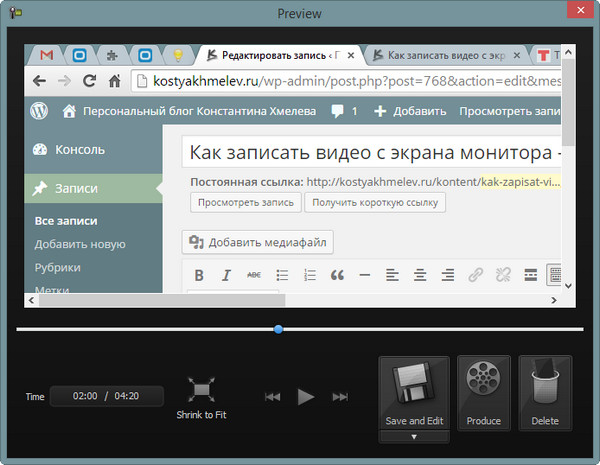Click the Просмотреть запись button

coord(245,202)
